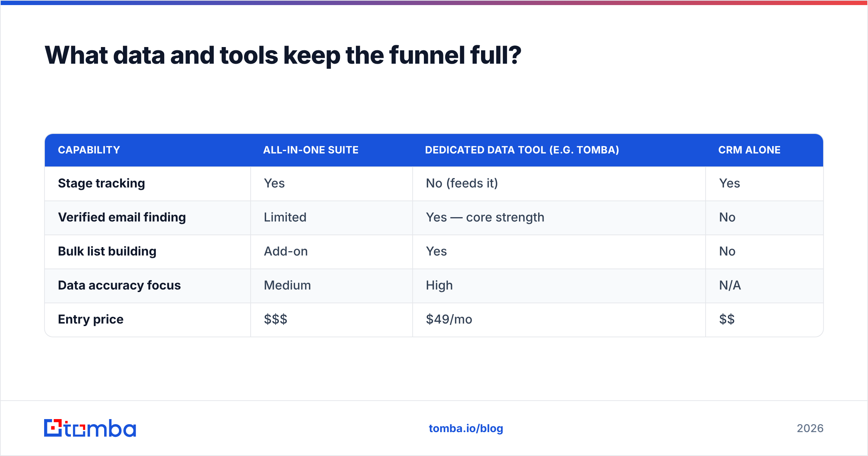Select the slide title about funnel tools
This screenshot has width=868, height=456.
click(x=283, y=55)
